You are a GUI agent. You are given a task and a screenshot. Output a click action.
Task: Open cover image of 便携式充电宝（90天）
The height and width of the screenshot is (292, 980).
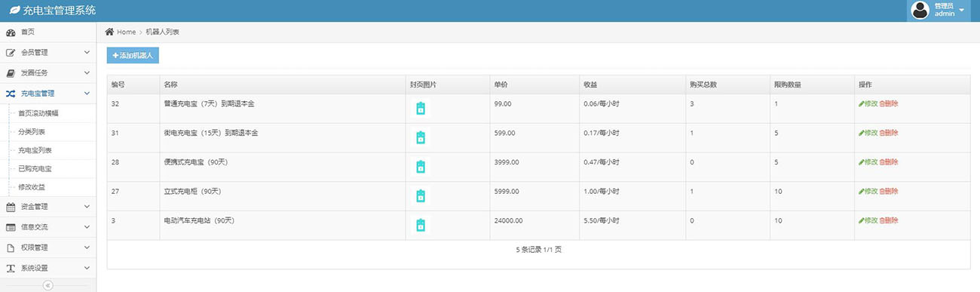point(421,167)
